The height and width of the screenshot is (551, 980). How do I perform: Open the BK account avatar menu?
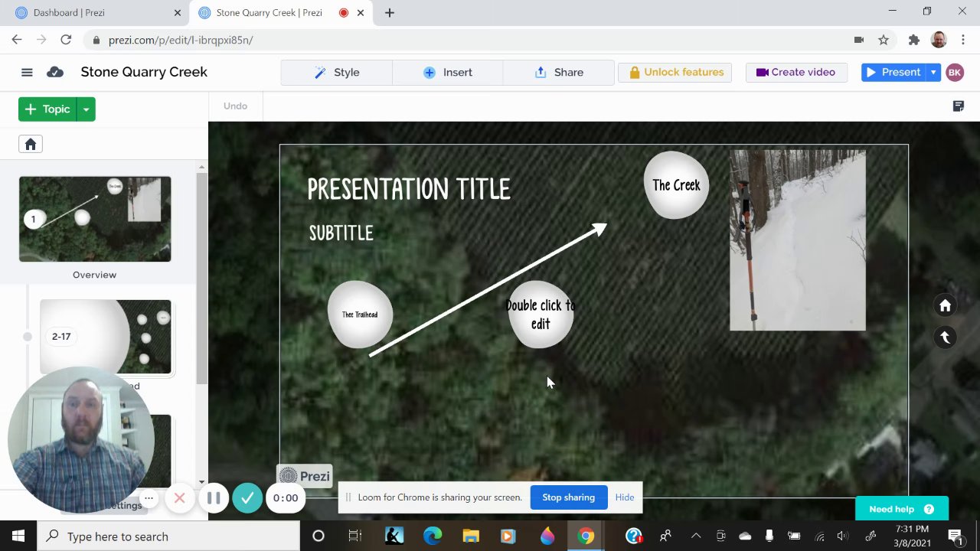(x=954, y=72)
